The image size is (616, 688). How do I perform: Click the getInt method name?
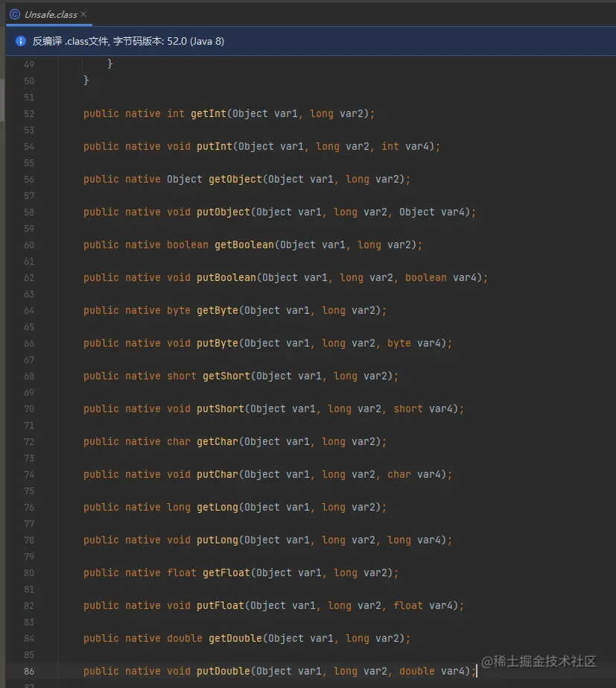209,113
